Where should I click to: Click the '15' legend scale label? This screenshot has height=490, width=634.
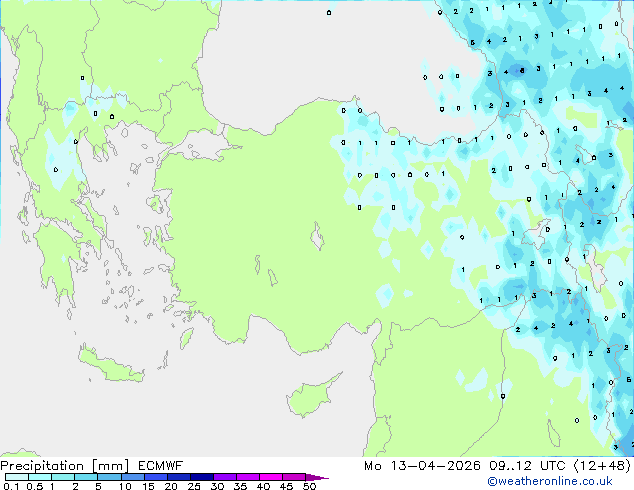click(x=148, y=486)
